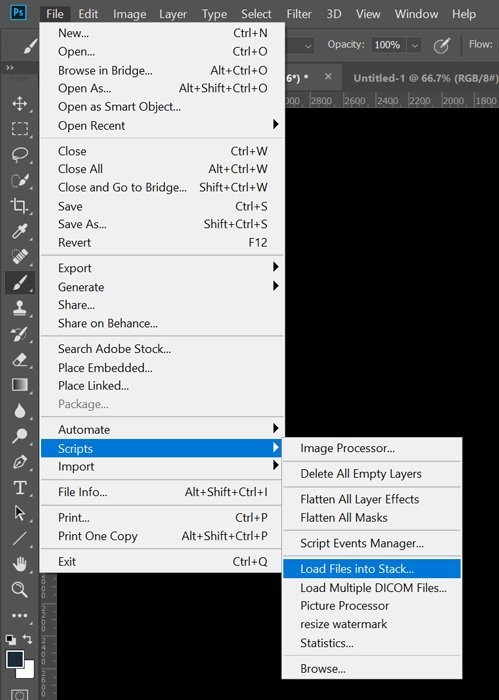Open the Filter menu
This screenshot has width=499, height=700.
coord(299,14)
